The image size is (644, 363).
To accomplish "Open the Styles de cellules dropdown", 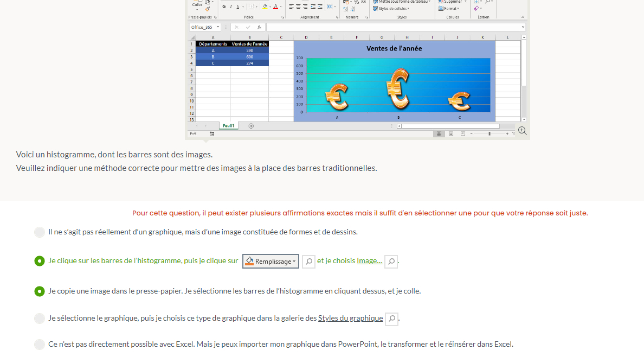I will 393,9.
